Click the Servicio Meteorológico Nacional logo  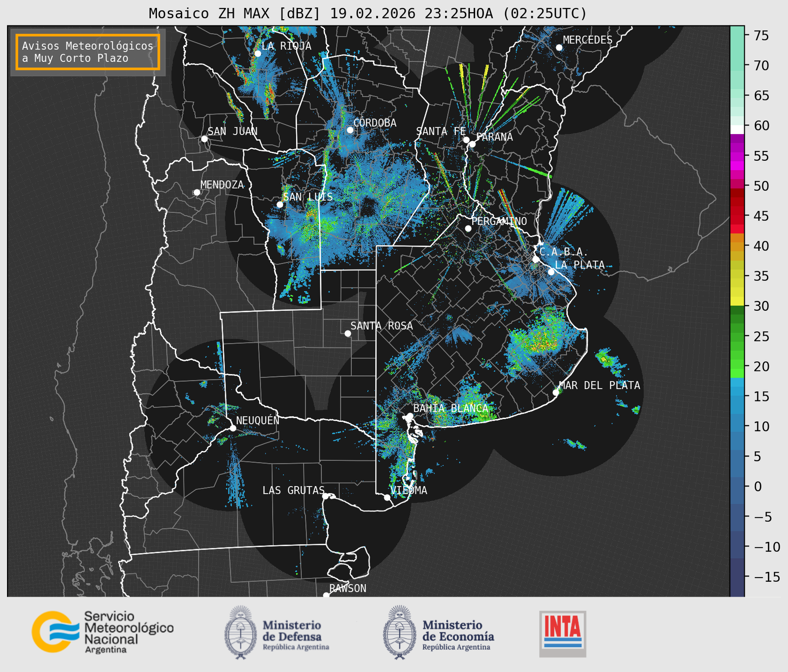pyautogui.click(x=103, y=632)
